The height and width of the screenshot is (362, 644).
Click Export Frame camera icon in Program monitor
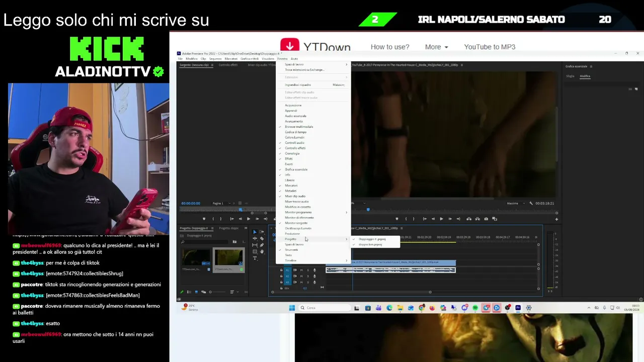pyautogui.click(x=486, y=219)
